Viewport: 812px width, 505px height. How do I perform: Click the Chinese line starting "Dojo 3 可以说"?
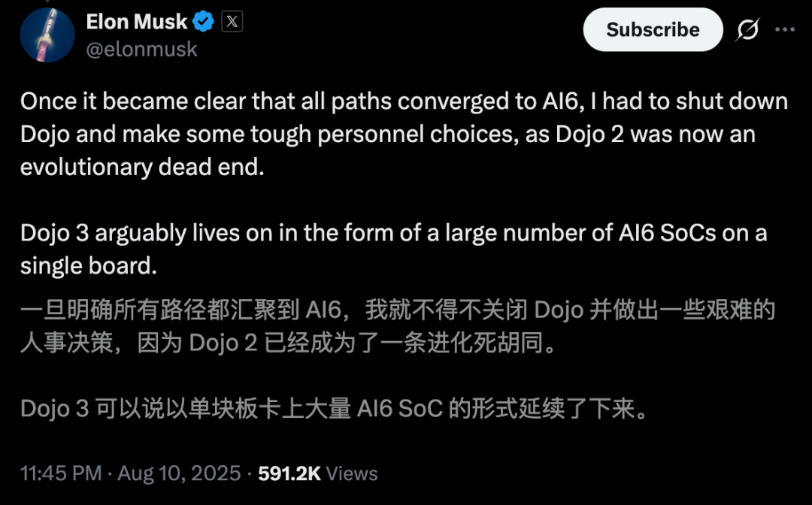click(x=333, y=409)
